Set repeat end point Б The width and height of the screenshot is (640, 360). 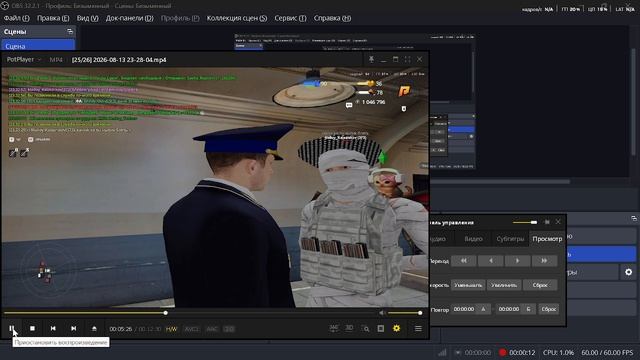[x=528, y=309]
